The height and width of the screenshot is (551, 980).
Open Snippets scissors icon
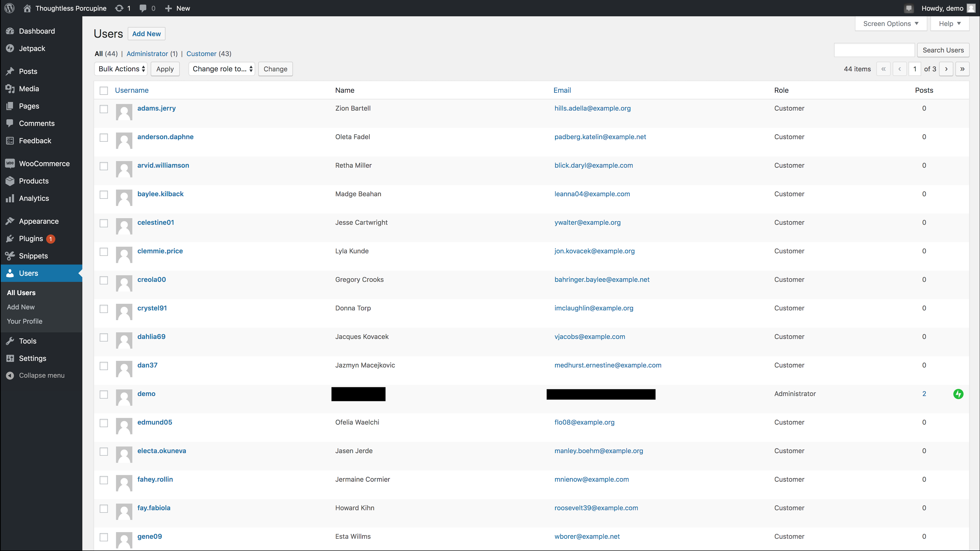click(10, 256)
